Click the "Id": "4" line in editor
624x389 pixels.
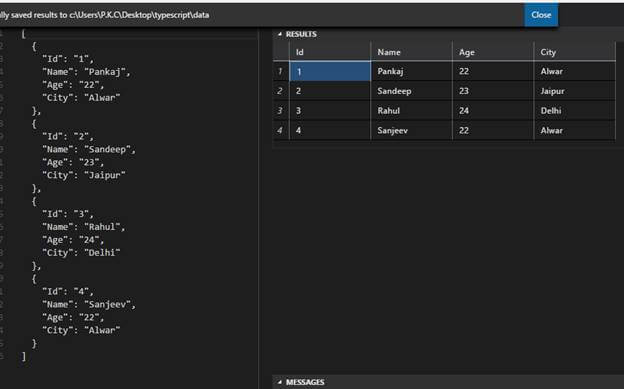[x=68, y=292]
